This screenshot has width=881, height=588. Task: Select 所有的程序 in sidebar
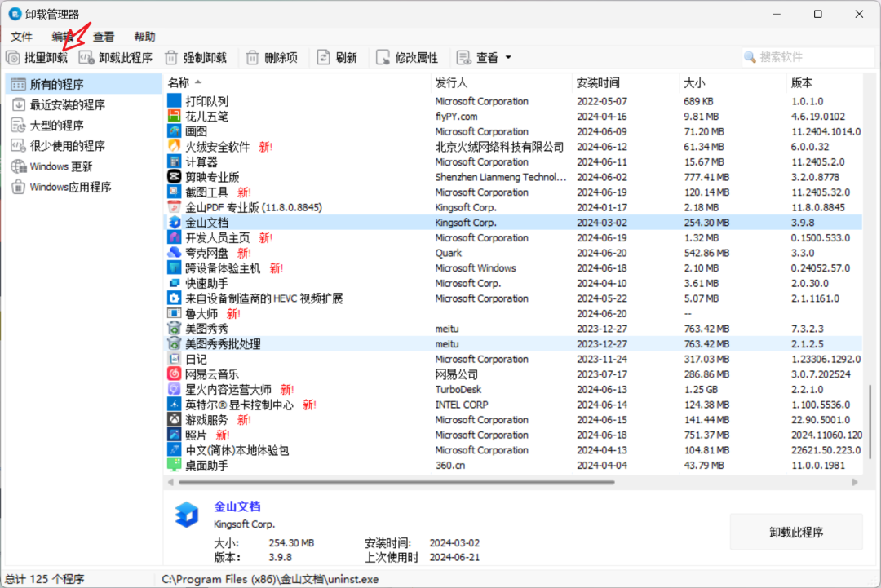pos(83,84)
